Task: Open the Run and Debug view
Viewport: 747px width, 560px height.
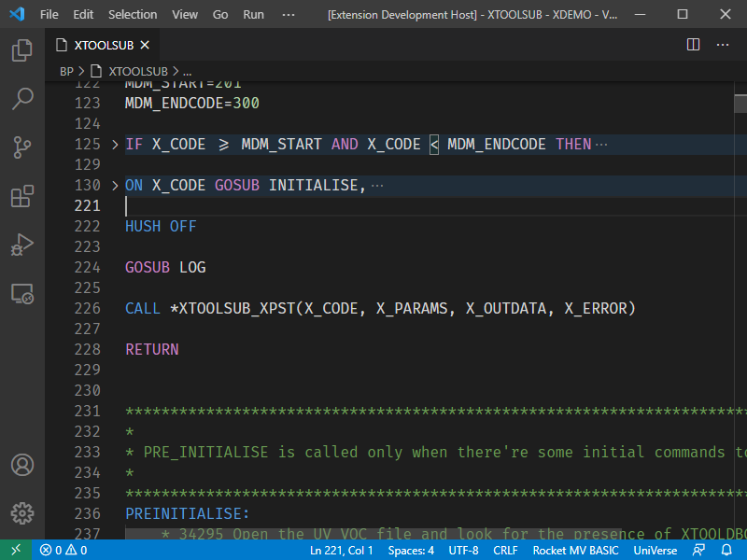Action: coord(21,245)
